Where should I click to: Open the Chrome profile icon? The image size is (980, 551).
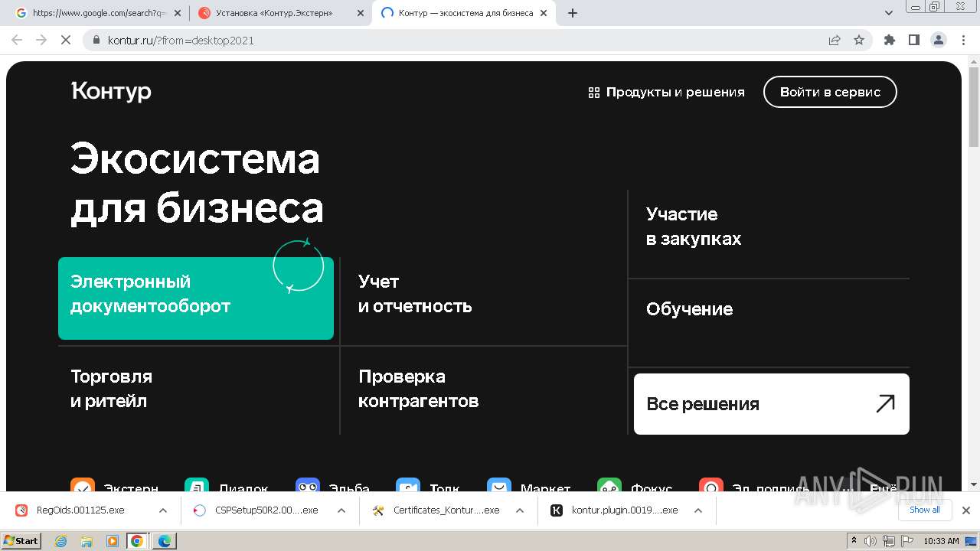pos(938,40)
